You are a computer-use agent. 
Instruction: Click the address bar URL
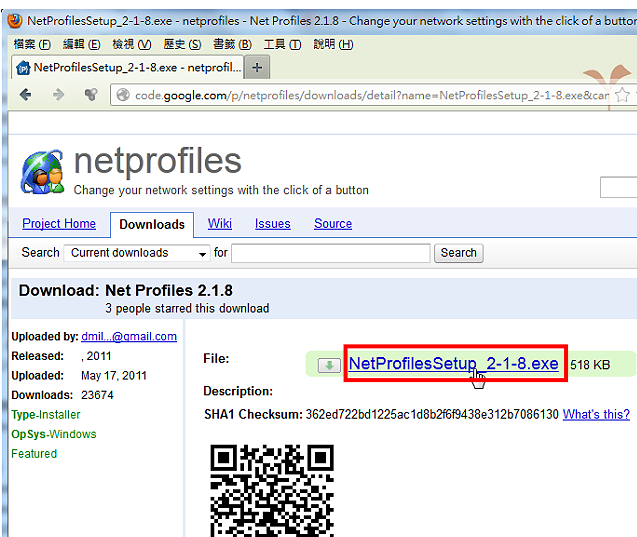(x=372, y=95)
